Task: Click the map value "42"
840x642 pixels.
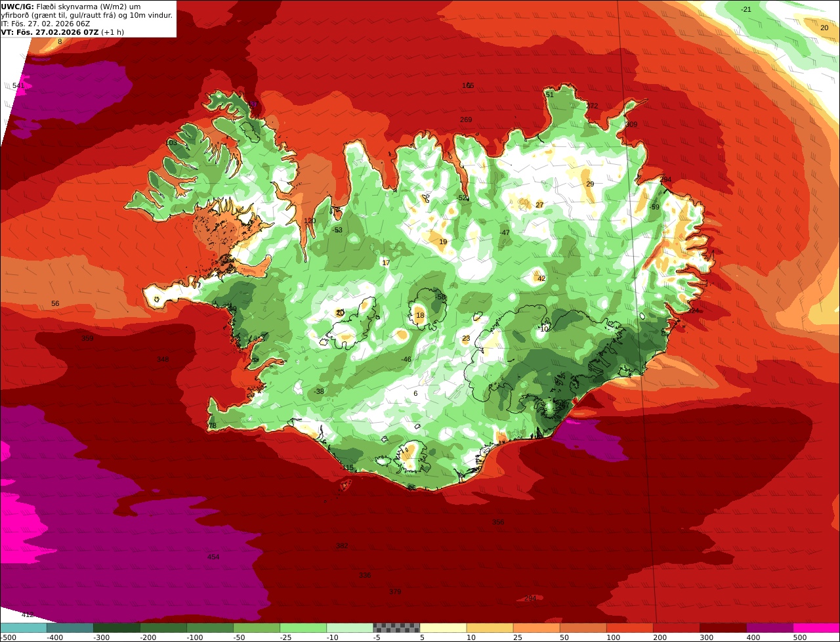Action: tap(541, 278)
